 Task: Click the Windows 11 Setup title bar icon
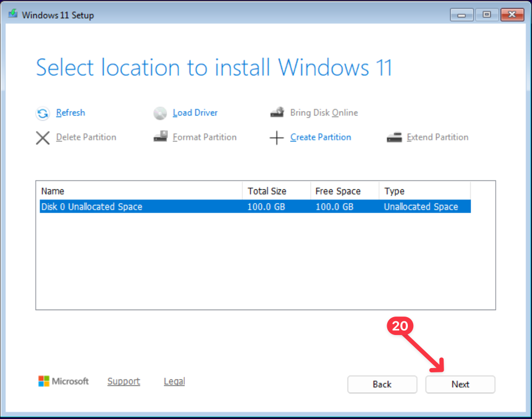(x=12, y=15)
